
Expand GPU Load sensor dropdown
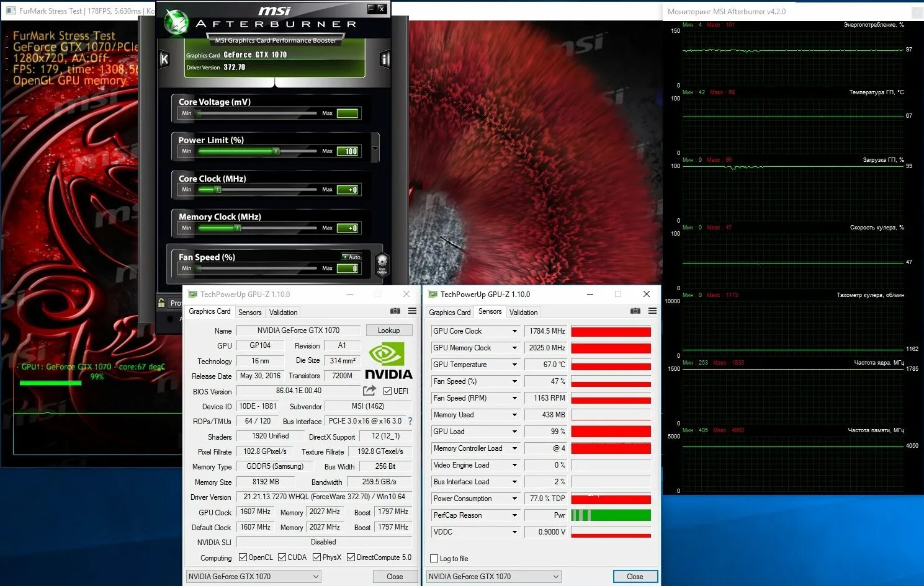tap(514, 432)
